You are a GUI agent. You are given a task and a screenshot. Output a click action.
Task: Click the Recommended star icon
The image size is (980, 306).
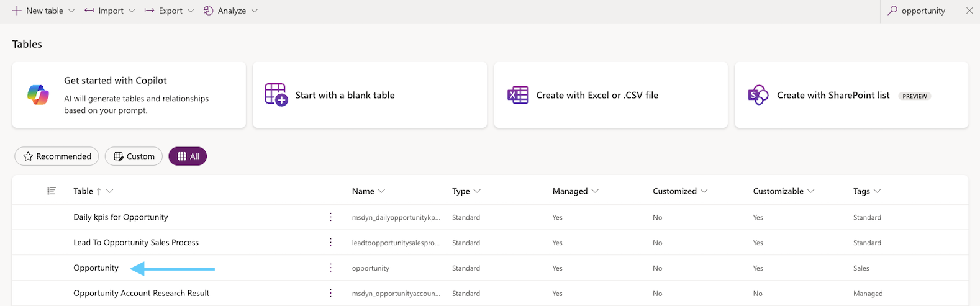28,156
